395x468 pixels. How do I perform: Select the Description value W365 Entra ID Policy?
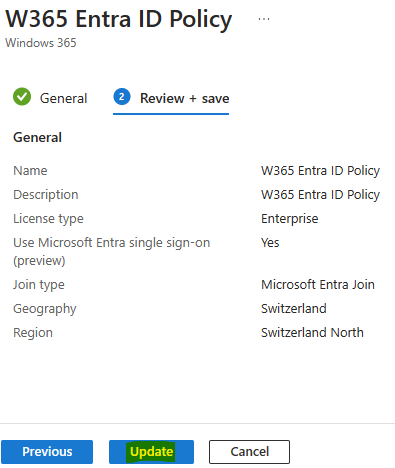click(320, 195)
